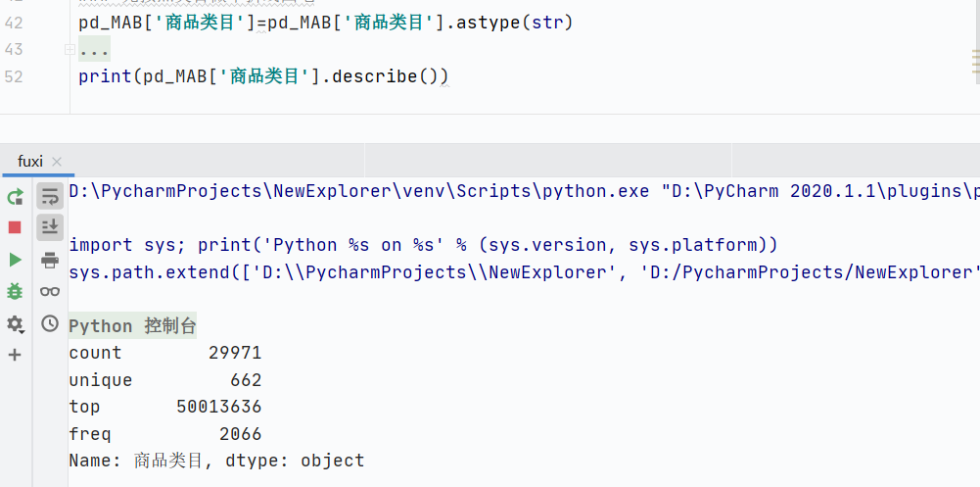Image resolution: width=980 pixels, height=487 pixels.
Task: Open console settings gear menu
Action: tap(15, 323)
